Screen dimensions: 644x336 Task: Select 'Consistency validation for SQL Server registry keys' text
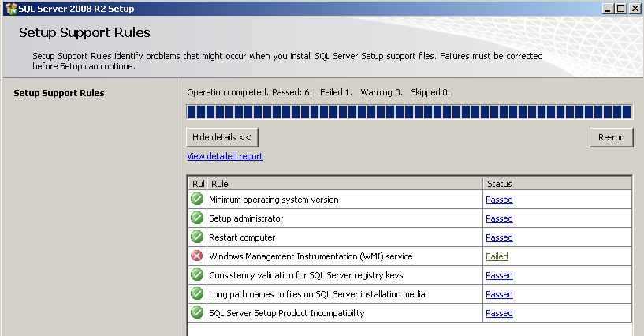tap(306, 275)
